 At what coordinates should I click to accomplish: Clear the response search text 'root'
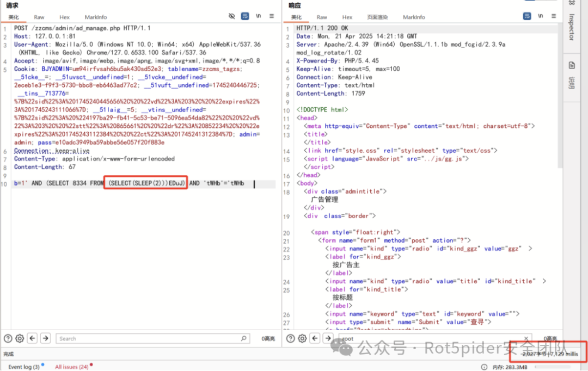coord(526,338)
